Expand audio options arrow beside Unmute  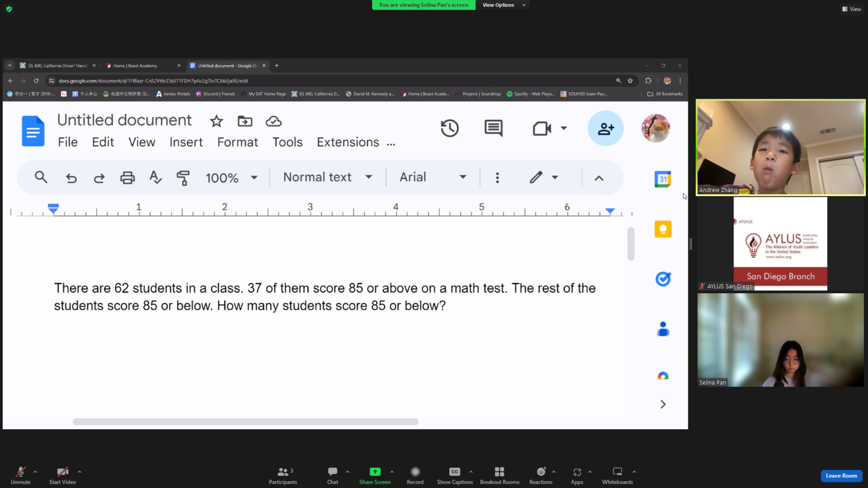35,472
